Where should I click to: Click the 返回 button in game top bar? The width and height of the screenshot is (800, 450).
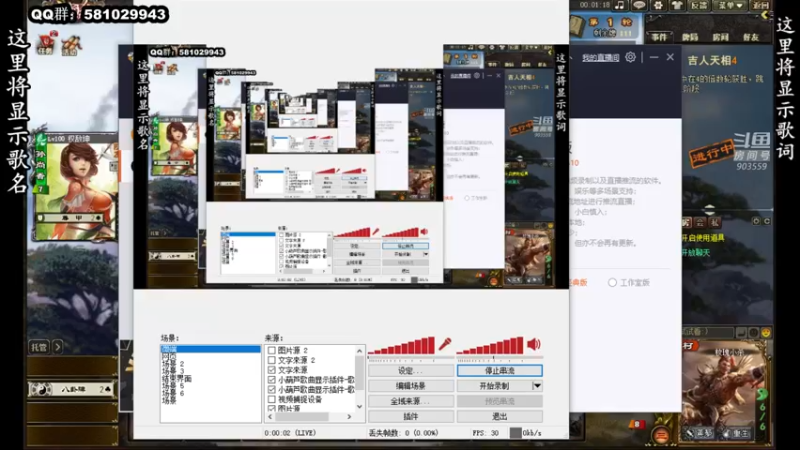click(760, 5)
